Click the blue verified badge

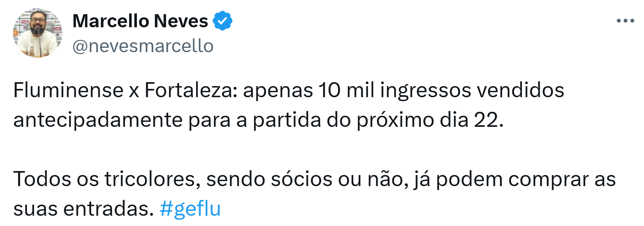click(x=222, y=21)
